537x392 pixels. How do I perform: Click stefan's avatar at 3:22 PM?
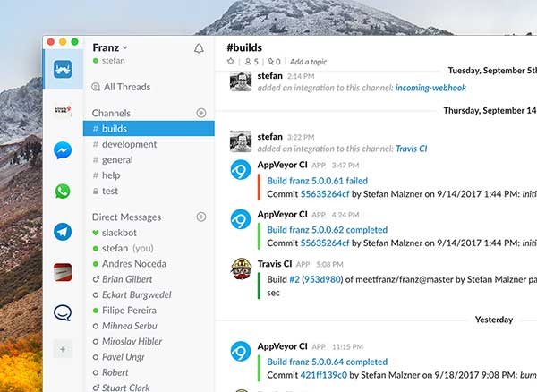click(x=241, y=141)
